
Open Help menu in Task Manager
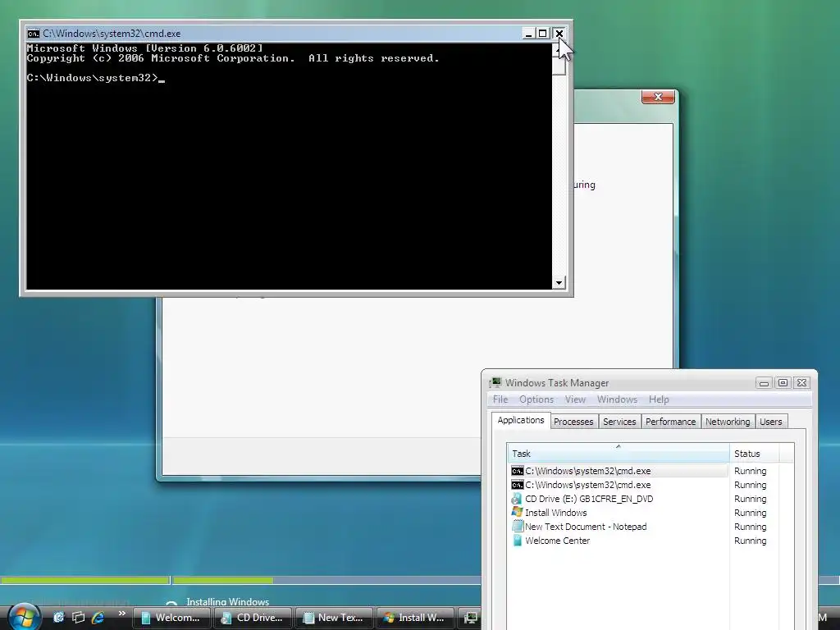pos(659,399)
